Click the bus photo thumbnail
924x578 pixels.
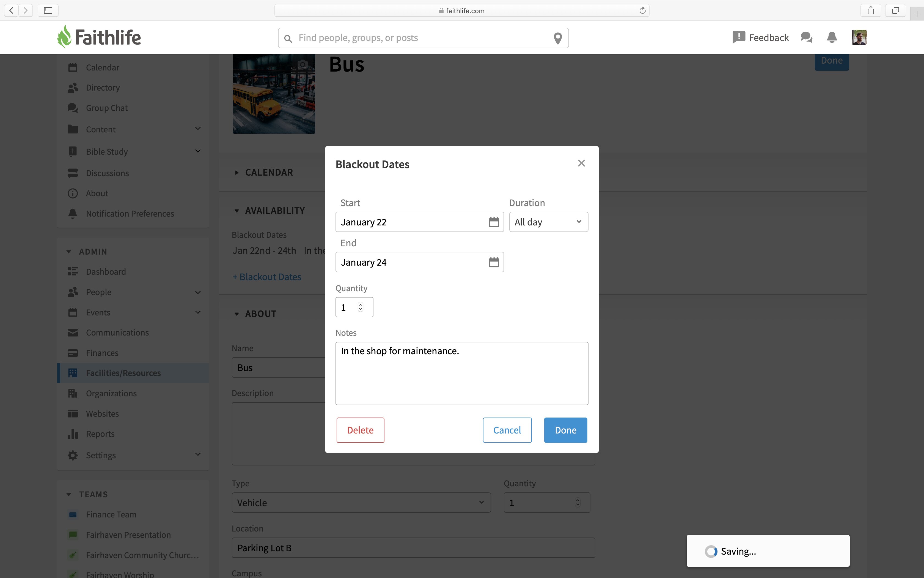(274, 94)
